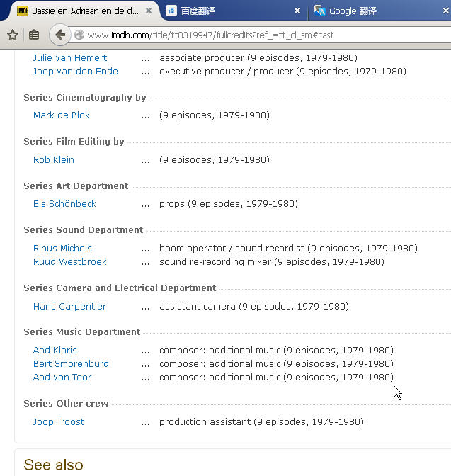The image size is (451, 476).
Task: Close the 百度翻译 tab
Action: pos(297,11)
